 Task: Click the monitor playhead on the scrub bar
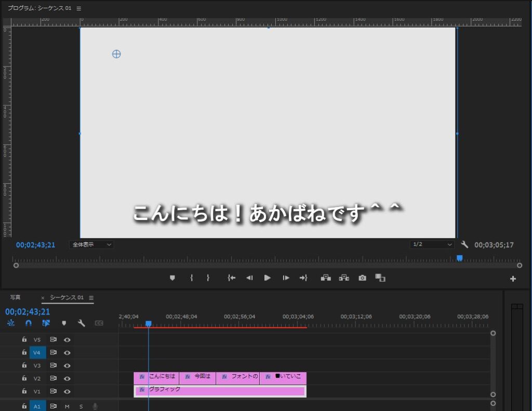[x=459, y=258]
